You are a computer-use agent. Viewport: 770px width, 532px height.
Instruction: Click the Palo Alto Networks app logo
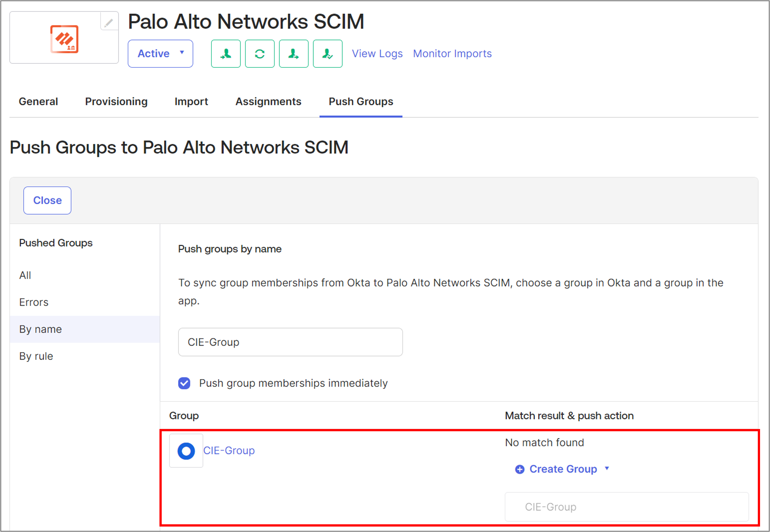(64, 39)
